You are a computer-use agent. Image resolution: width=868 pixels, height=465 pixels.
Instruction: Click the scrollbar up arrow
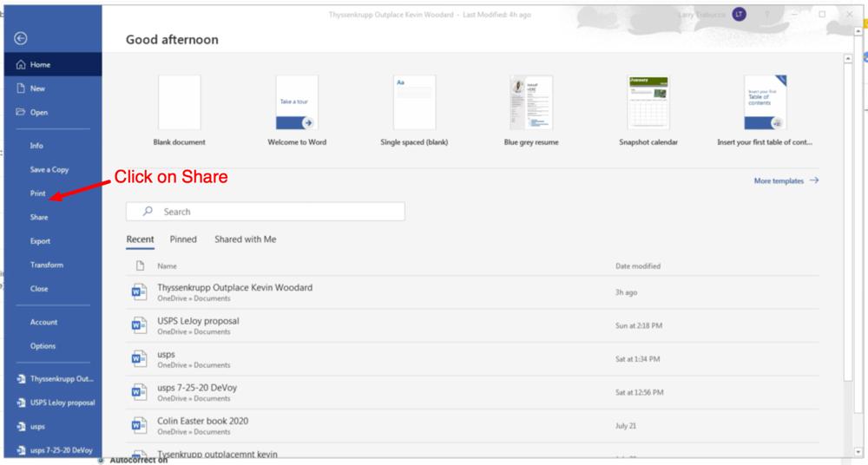pos(847,58)
